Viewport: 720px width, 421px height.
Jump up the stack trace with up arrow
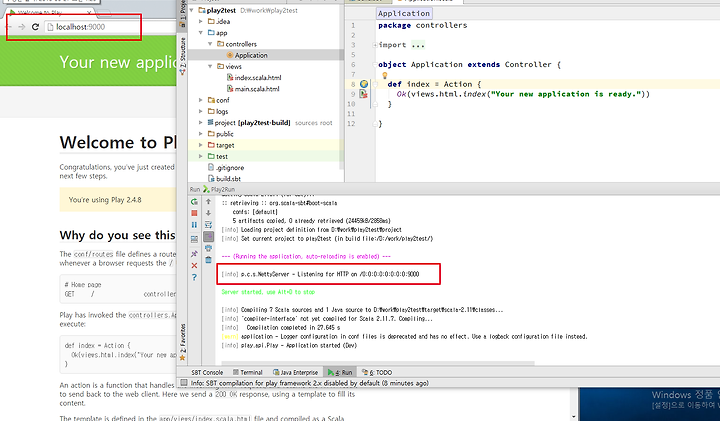[x=208, y=202]
